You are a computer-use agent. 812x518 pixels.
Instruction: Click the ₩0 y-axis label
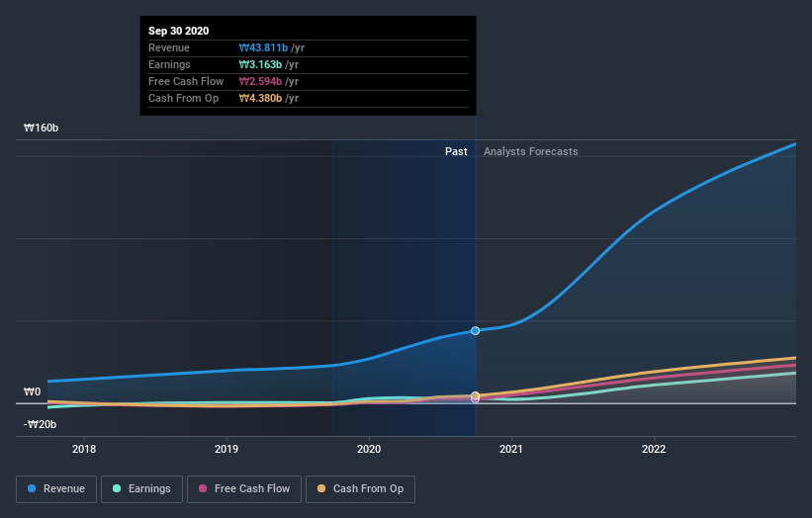[32, 391]
